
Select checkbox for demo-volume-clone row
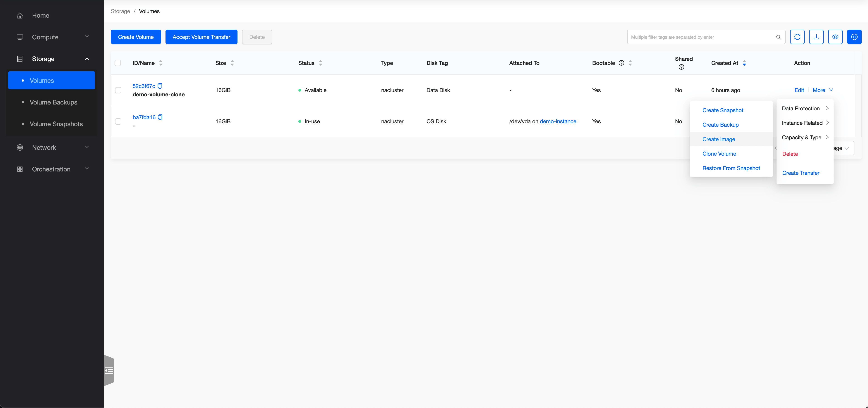(118, 90)
